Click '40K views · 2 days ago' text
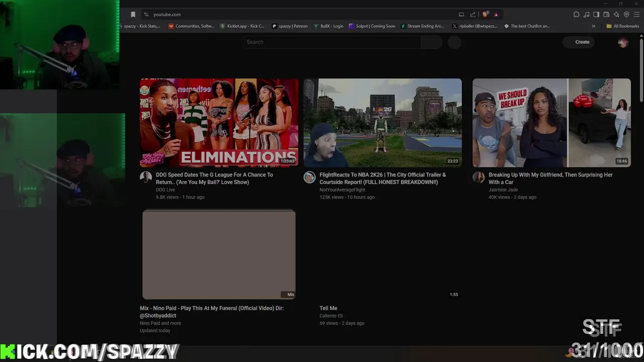 512,197
